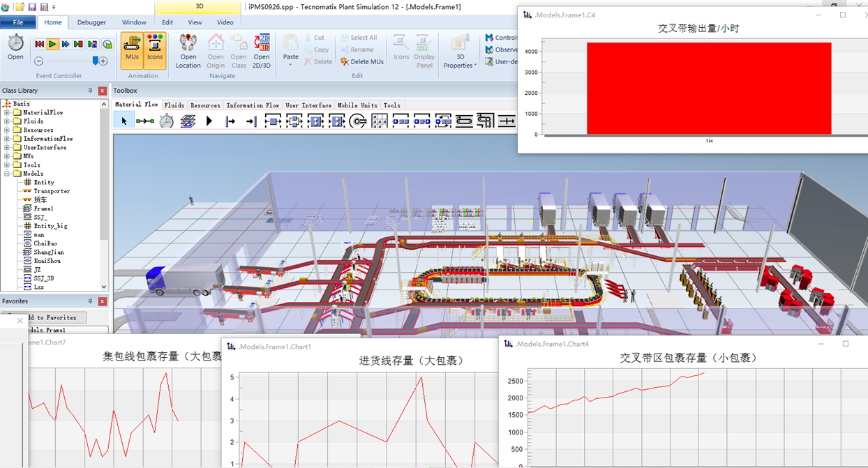The height and width of the screenshot is (468, 868).
Task: Expand the Resources folder in Class Library
Action: [7, 130]
